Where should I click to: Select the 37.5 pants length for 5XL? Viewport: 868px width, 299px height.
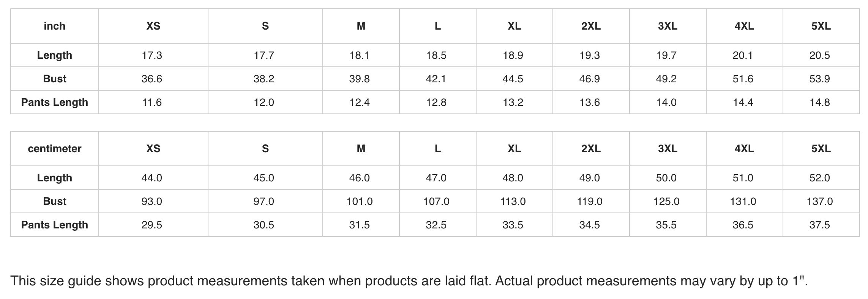[x=819, y=225]
